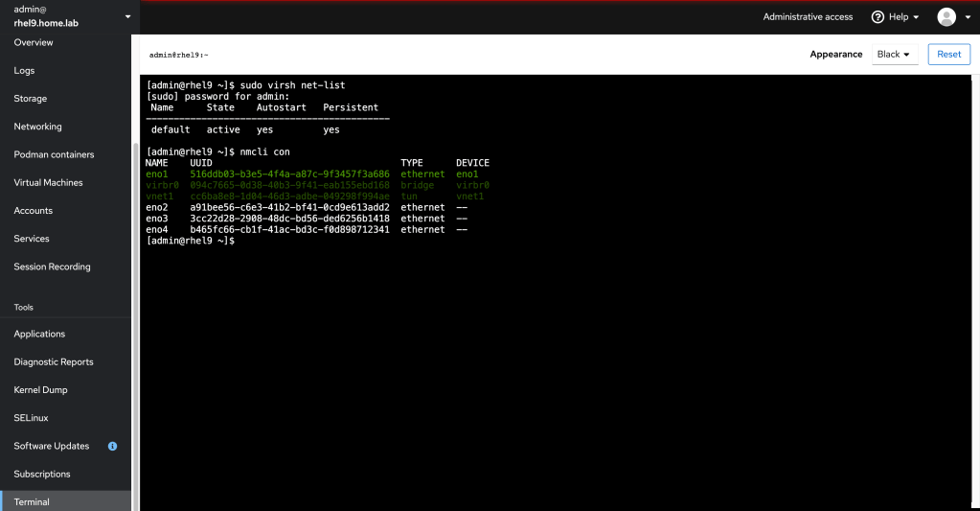The height and width of the screenshot is (511, 980).
Task: Open the Networking page
Action: click(x=37, y=127)
